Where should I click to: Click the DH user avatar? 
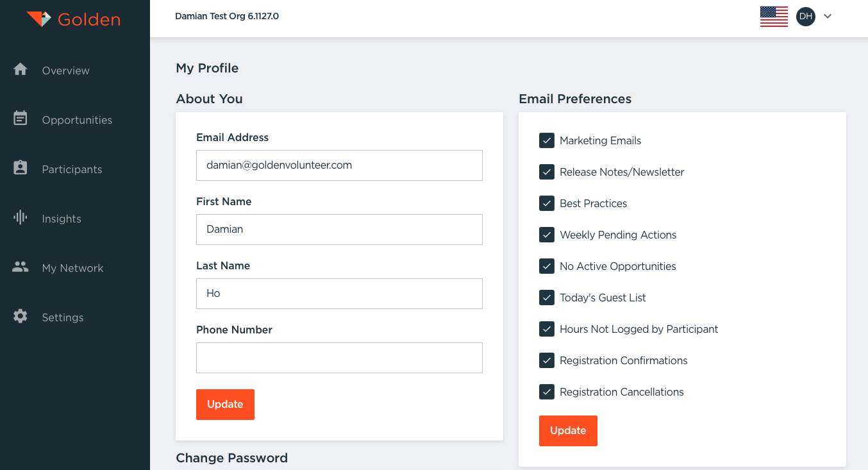(805, 17)
